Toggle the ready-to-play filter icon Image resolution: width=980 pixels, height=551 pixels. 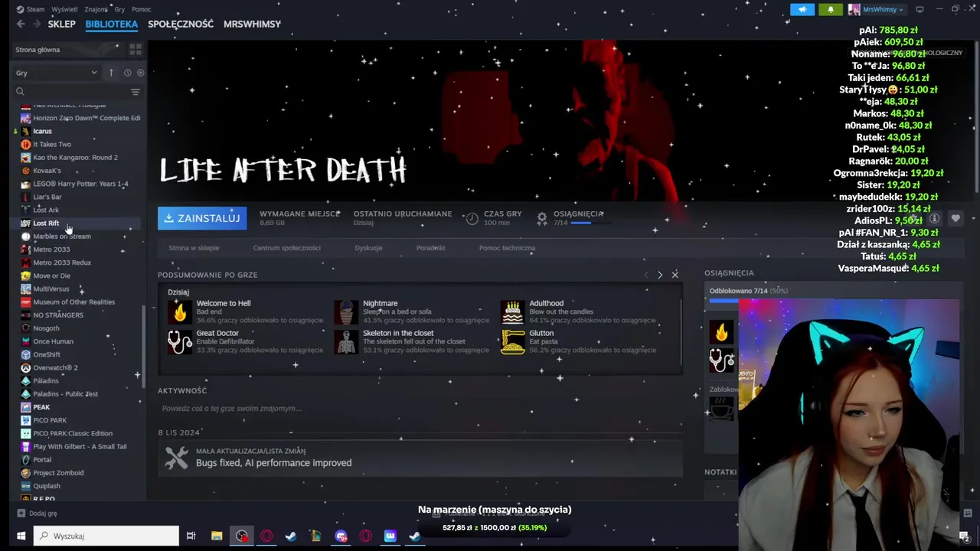point(140,73)
